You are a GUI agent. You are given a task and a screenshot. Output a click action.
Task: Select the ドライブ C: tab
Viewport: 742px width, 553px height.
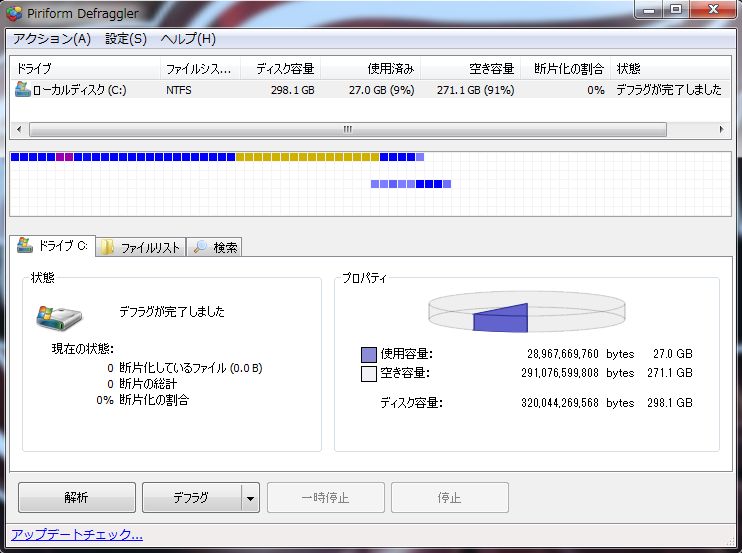click(x=53, y=246)
